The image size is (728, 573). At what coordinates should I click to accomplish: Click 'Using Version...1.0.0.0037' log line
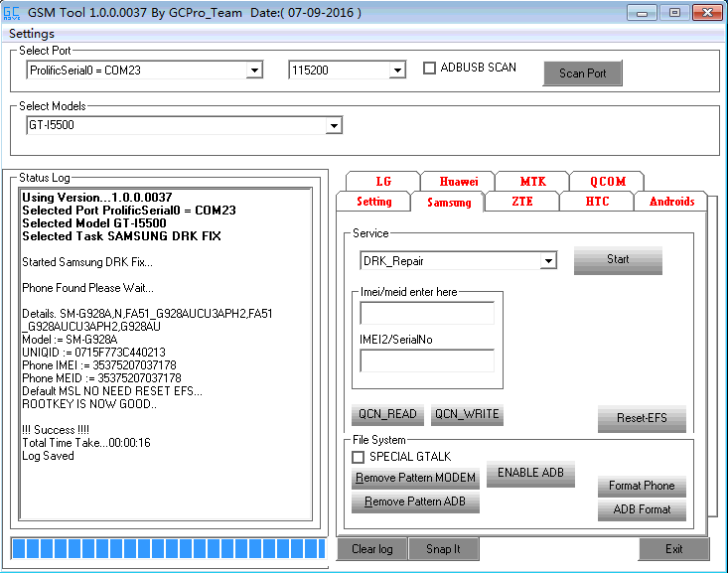(x=97, y=198)
